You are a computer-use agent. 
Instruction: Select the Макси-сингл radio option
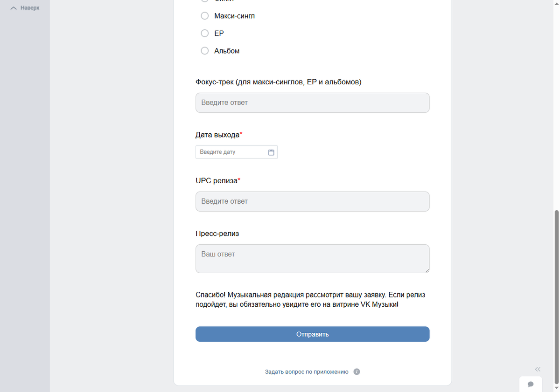[204, 16]
